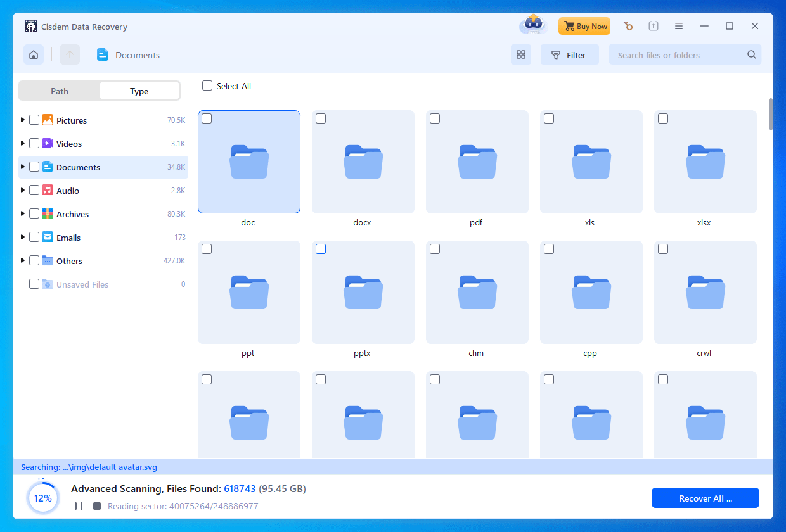Open the xlsx folder thumbnail
This screenshot has width=786, height=532.
pyautogui.click(x=705, y=161)
